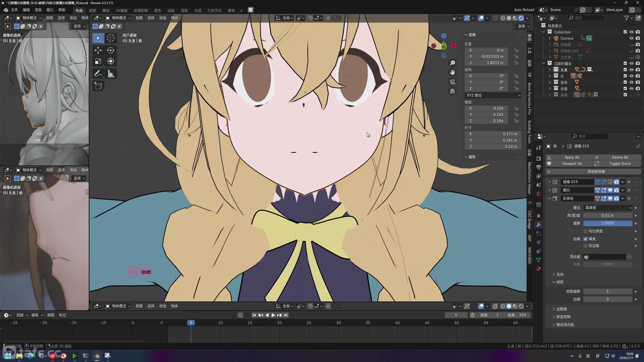Click the Add Cube tool
Image resolution: width=644 pixels, height=362 pixels.
98,86
